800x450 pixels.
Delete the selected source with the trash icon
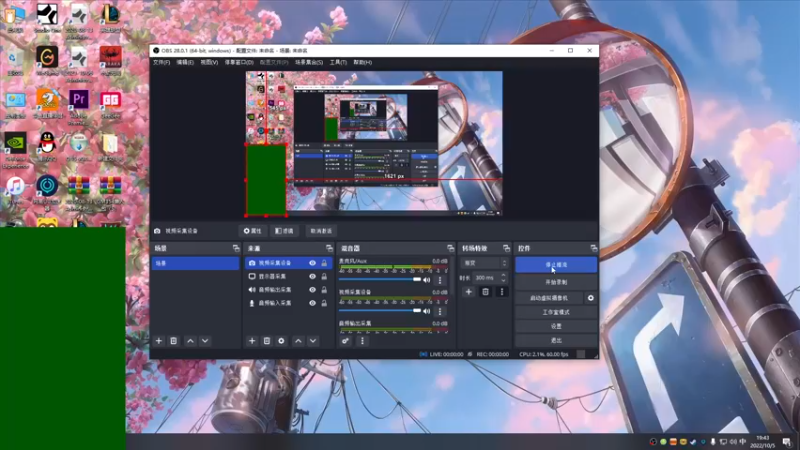point(267,341)
